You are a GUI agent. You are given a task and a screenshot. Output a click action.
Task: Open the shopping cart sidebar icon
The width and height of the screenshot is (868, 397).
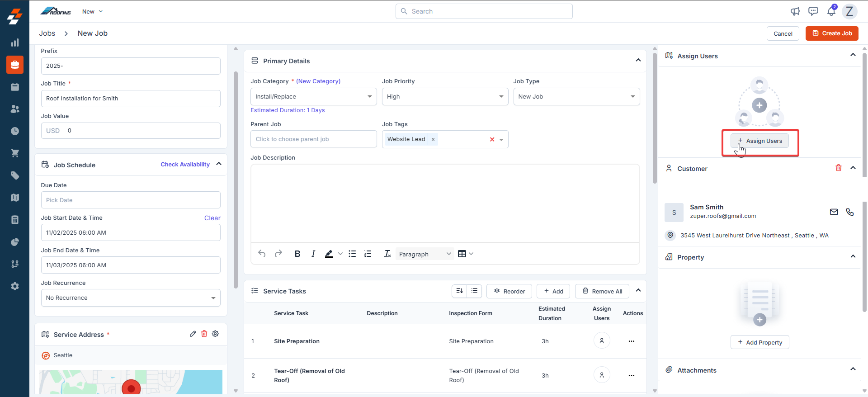point(15,153)
